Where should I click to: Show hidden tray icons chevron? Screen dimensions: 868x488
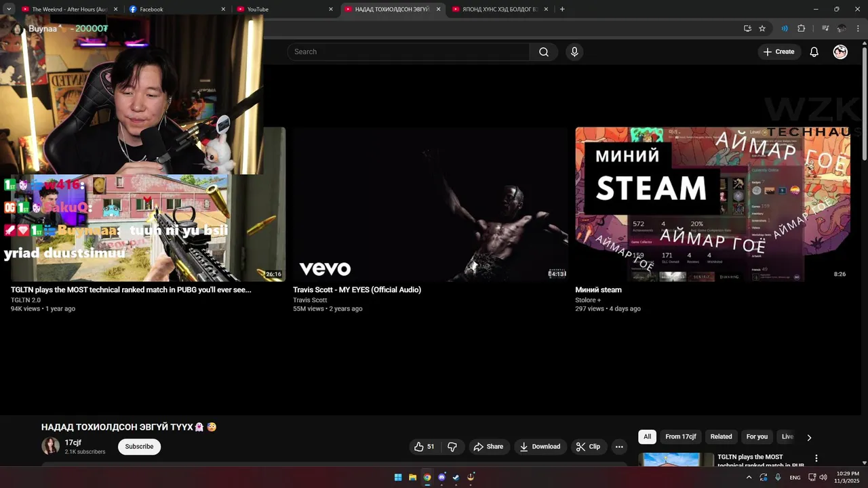pos(749,477)
